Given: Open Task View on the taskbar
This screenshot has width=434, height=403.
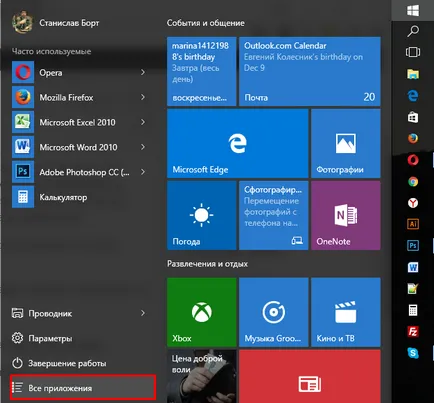Looking at the screenshot, I should (x=413, y=52).
